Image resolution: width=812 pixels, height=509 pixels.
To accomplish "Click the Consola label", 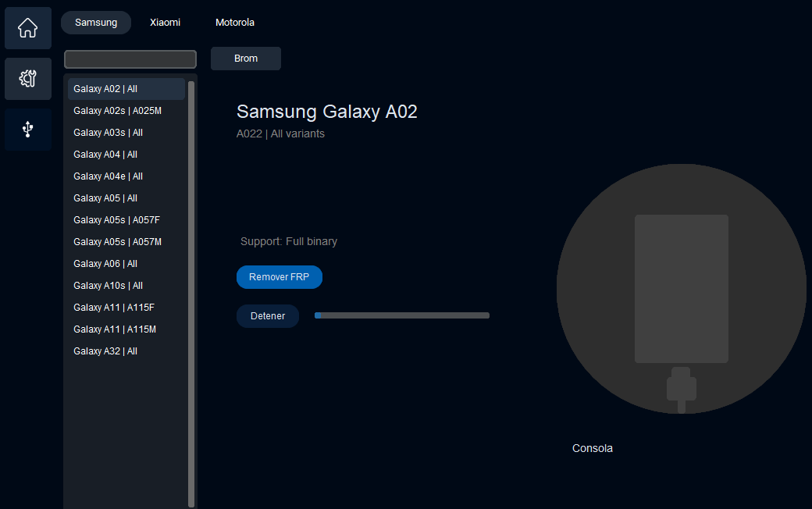I will coord(593,448).
